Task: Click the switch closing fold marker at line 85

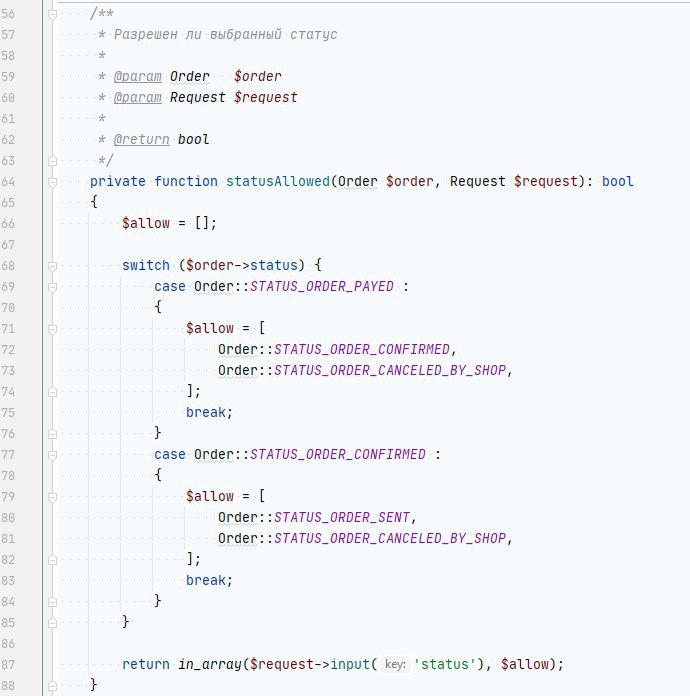Action: click(52, 623)
